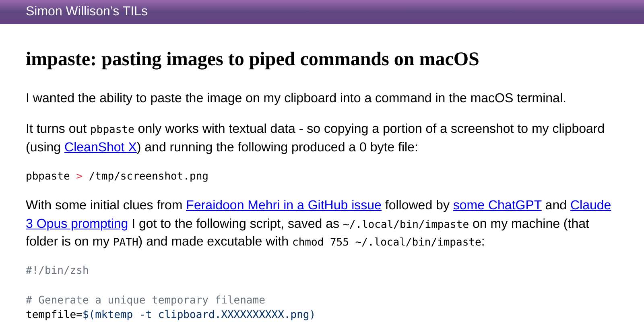Screen dimensions: 644x322
Task: Click the Simon Willison's TILs header link
Action: 87,11
